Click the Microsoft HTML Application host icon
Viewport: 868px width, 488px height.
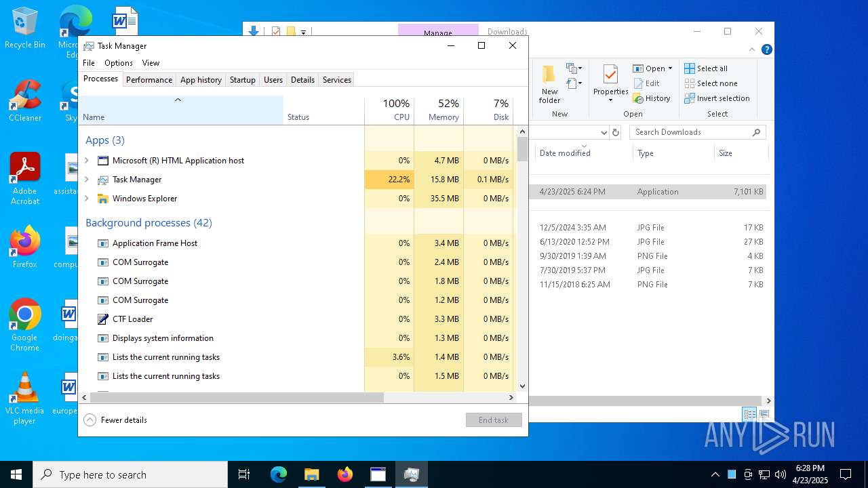(103, 161)
